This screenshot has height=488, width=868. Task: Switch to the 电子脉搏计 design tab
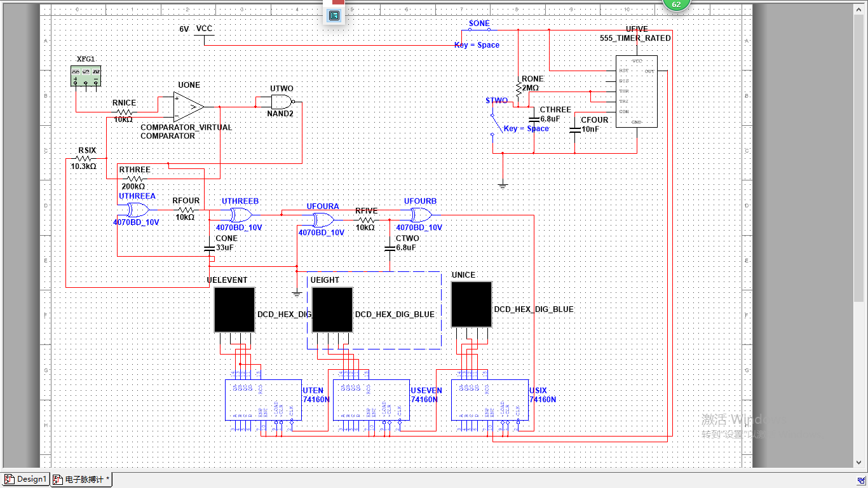[x=81, y=479]
